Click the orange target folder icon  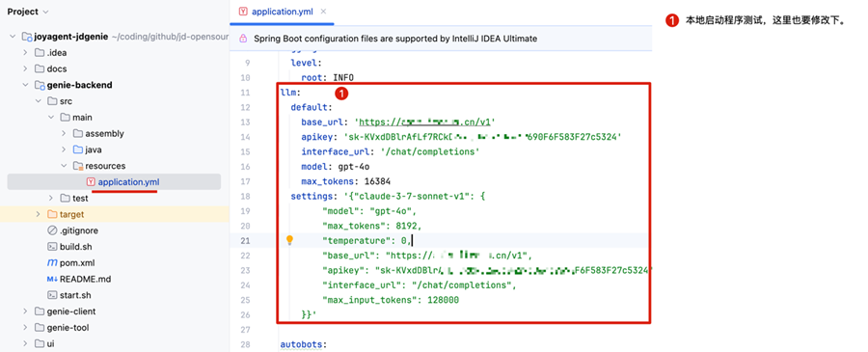(52, 214)
